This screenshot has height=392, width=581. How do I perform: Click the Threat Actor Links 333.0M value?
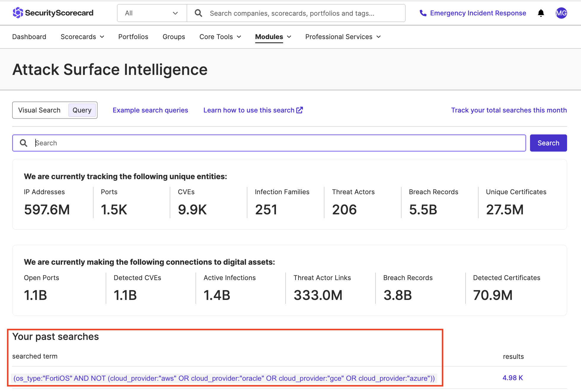pos(318,295)
